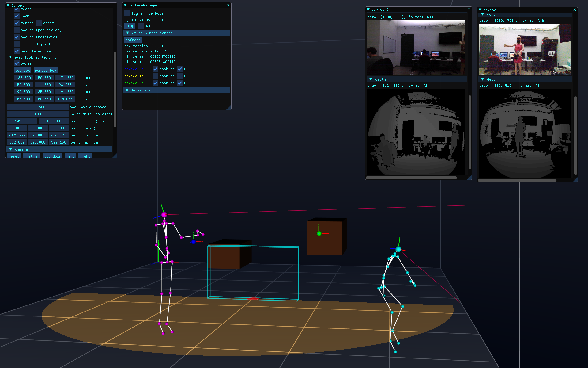Enable bodies (per-device) checkbox
Viewport: 588px width, 368px height.
[17, 30]
